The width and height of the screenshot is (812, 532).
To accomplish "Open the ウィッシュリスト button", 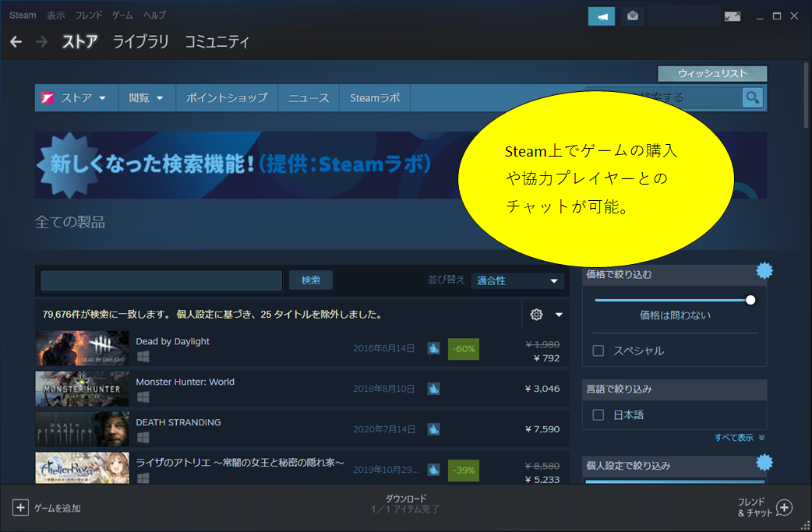I will tap(712, 73).
